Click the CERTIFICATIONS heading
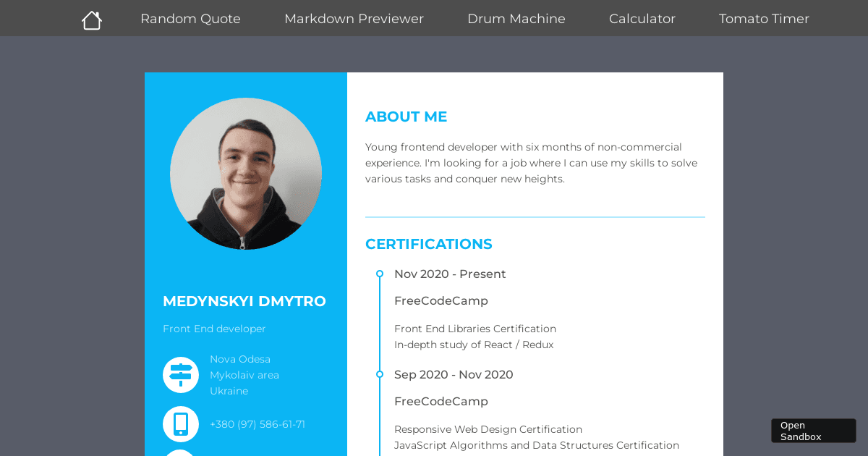868x456 pixels. coord(429,244)
